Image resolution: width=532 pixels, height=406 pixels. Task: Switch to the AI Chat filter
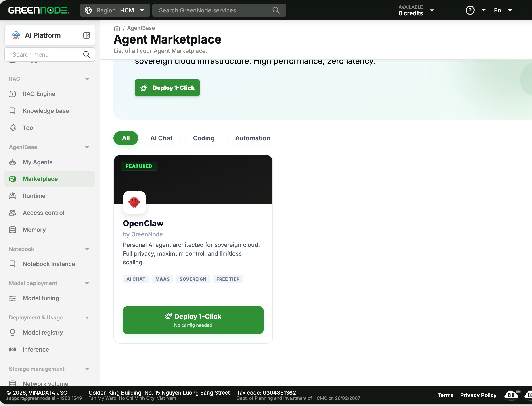161,138
